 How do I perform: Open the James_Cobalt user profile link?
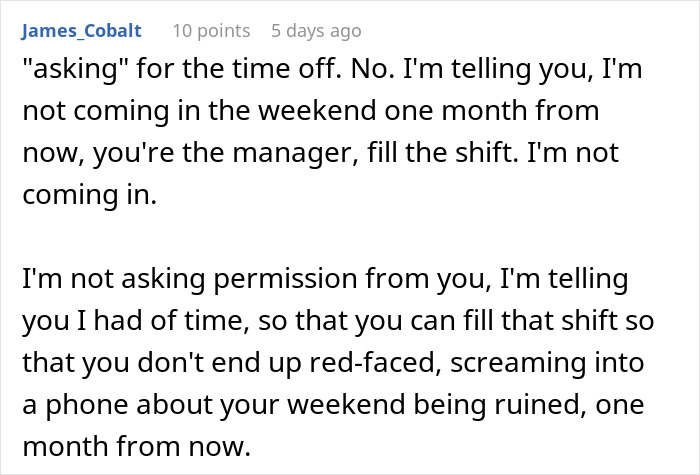[x=80, y=31]
